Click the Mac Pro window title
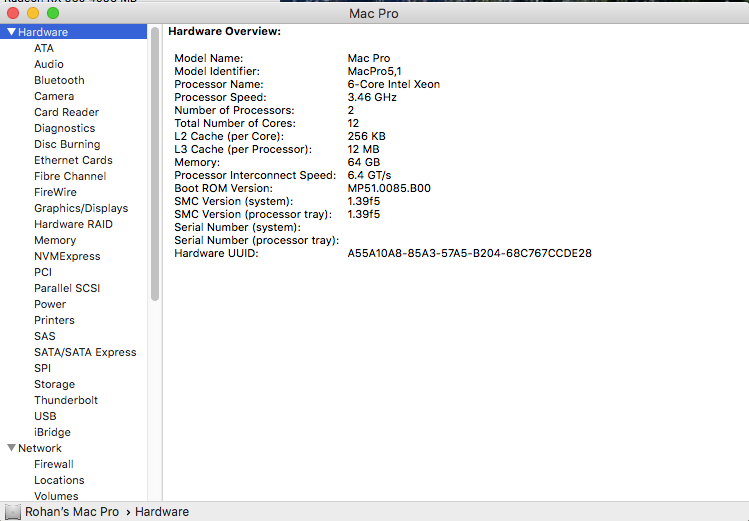The image size is (749, 521). (374, 13)
